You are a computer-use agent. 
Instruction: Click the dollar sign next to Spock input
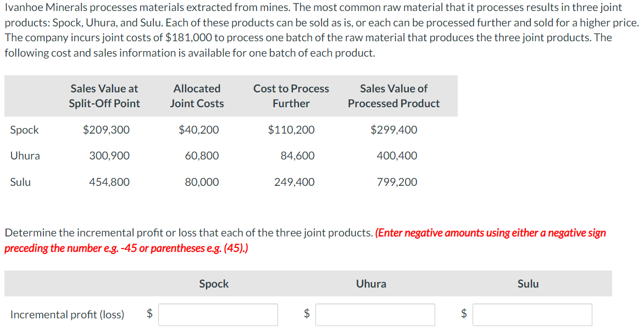(x=148, y=315)
